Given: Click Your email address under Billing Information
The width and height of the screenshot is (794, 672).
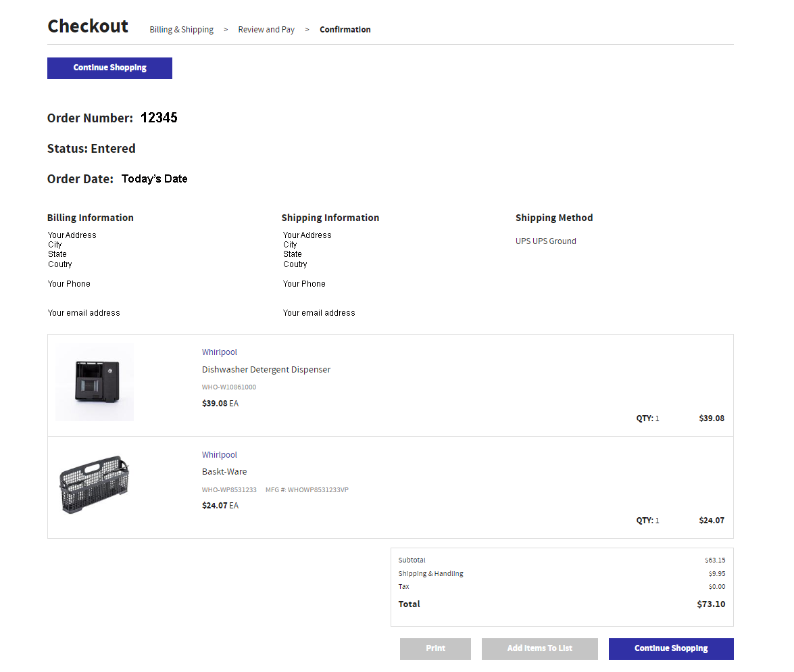Looking at the screenshot, I should (x=84, y=313).
